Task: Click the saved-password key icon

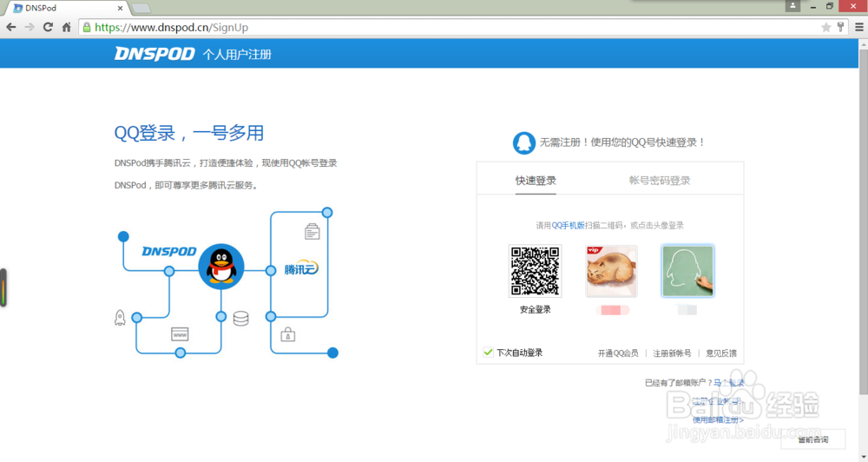Action: click(x=840, y=27)
